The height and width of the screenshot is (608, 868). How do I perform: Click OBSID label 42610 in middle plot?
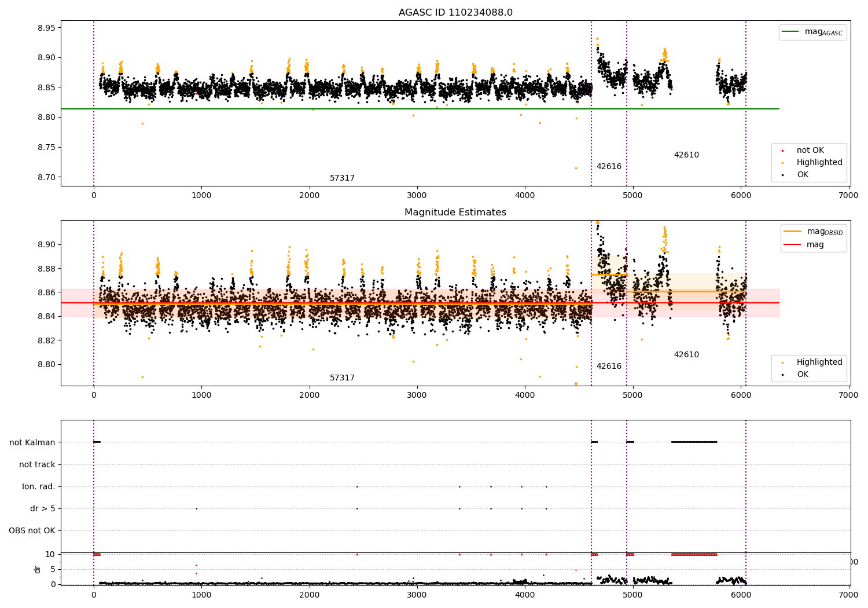point(686,355)
